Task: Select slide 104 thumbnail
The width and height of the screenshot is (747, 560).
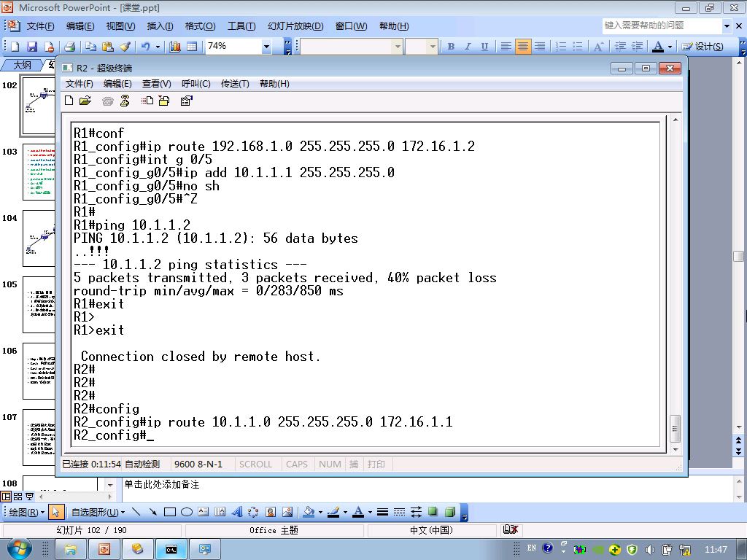Action: point(39,238)
